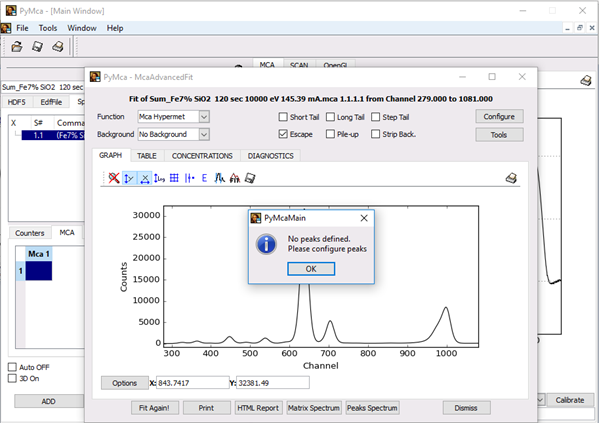Screen dimensions: 599x423
Task: Toggle Y-axis autoscale icon
Action: click(129, 178)
